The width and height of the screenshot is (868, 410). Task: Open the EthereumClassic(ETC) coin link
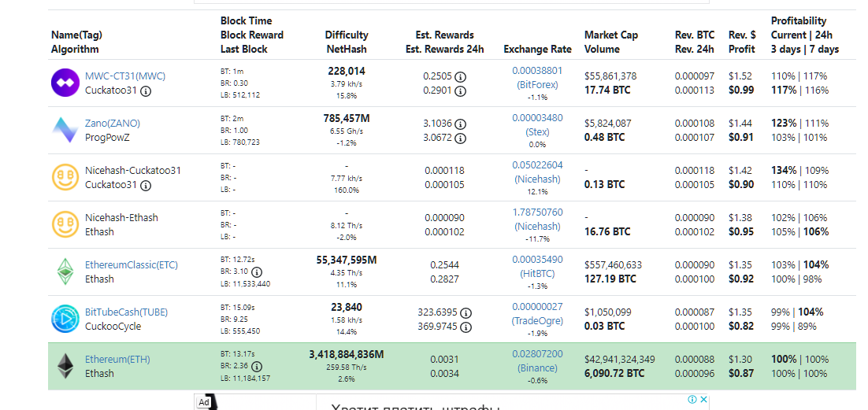pyautogui.click(x=132, y=265)
